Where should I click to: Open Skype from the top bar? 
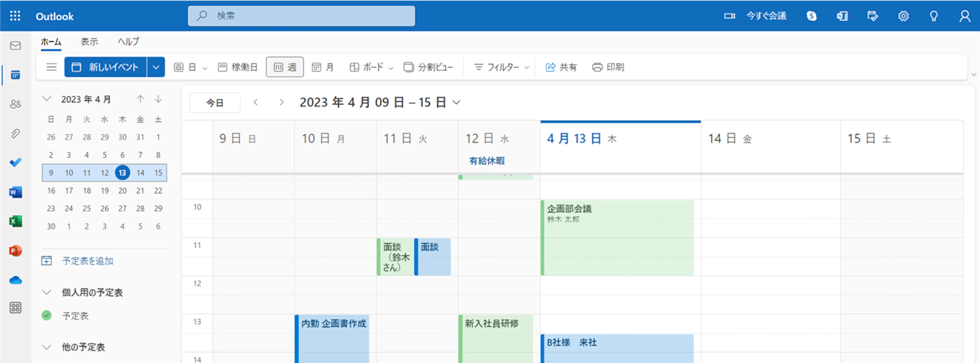(812, 16)
